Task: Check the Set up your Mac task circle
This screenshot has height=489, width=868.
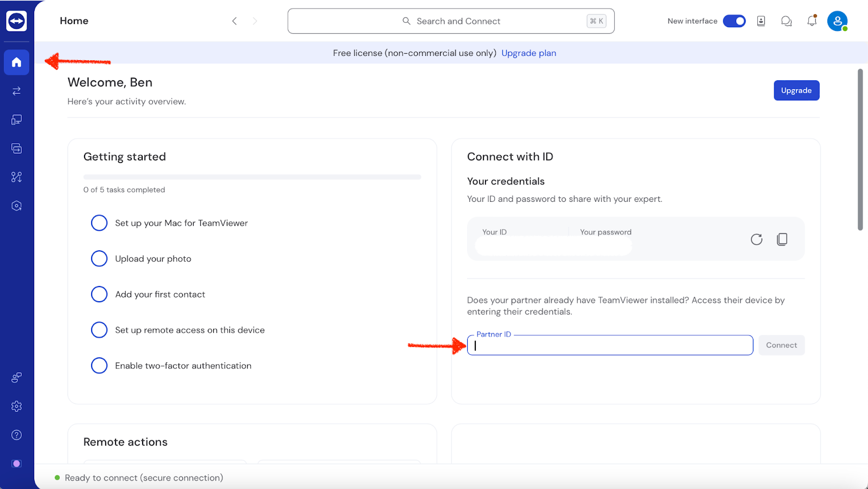Action: (99, 223)
